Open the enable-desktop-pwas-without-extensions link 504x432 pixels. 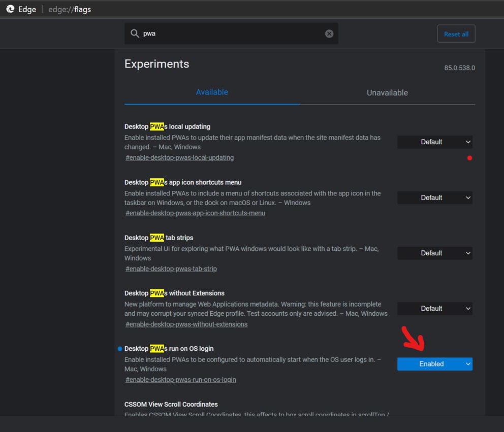point(186,324)
